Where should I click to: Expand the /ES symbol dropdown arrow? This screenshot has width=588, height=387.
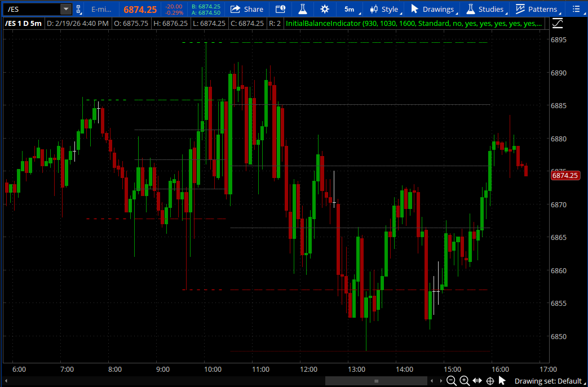pos(66,9)
